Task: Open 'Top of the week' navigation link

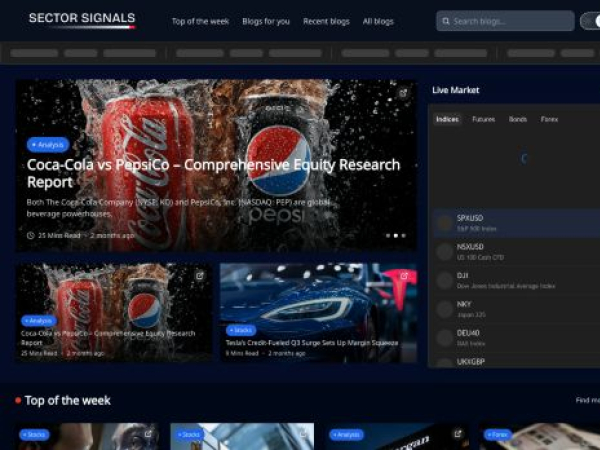Action: (200, 21)
